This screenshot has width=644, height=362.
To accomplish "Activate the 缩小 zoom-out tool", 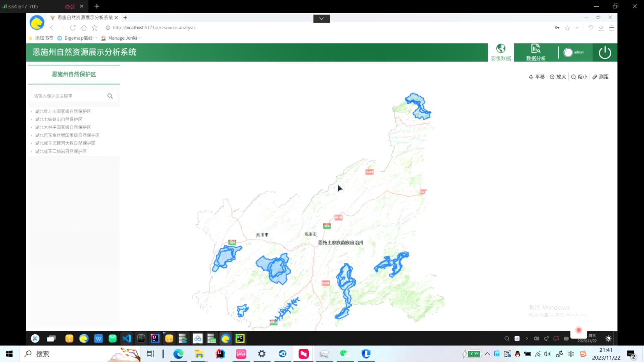I will click(579, 77).
